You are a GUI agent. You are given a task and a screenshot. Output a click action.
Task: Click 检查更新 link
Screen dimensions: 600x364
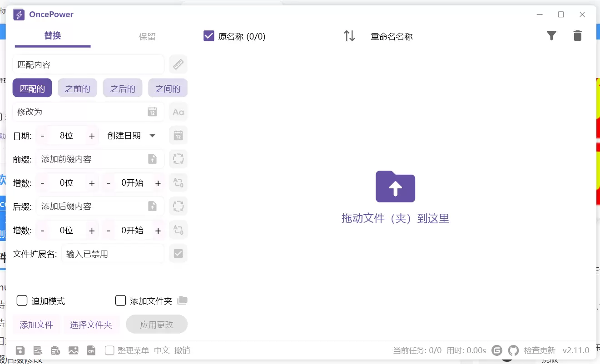(x=540, y=350)
